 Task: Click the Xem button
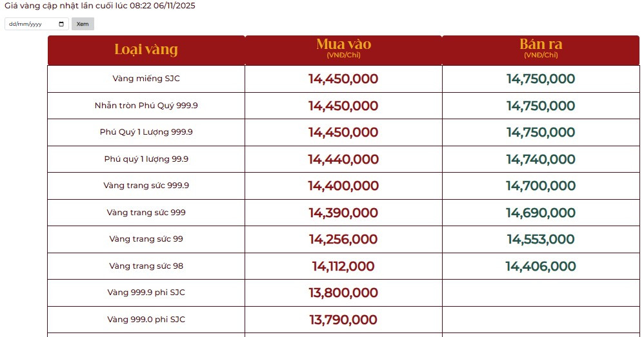point(83,24)
